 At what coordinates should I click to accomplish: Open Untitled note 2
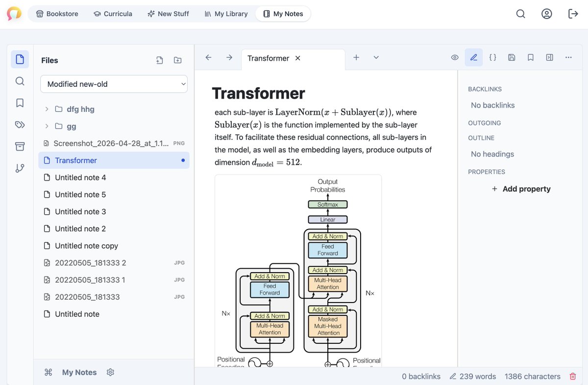(x=114, y=229)
